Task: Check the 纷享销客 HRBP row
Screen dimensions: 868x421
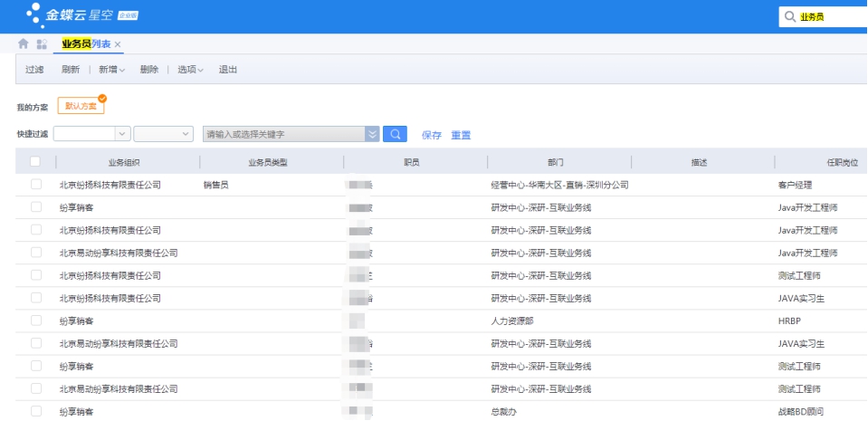Action: coord(36,321)
